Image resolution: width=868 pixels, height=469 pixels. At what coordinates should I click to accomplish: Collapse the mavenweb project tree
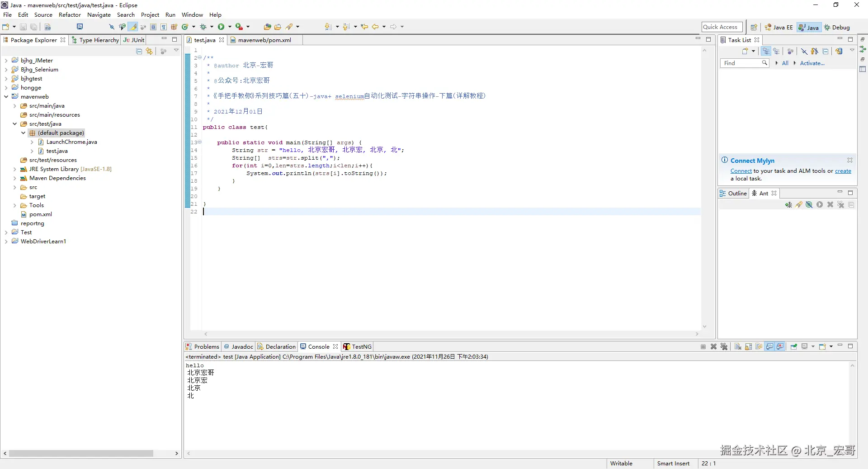click(6, 97)
